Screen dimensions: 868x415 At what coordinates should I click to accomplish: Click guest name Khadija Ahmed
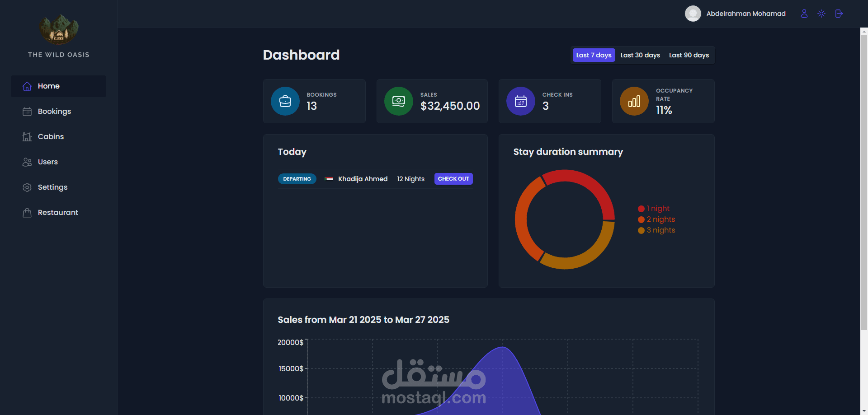(x=363, y=179)
